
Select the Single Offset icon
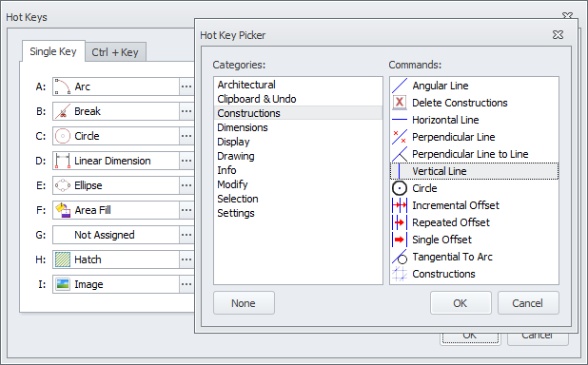pyautogui.click(x=400, y=240)
